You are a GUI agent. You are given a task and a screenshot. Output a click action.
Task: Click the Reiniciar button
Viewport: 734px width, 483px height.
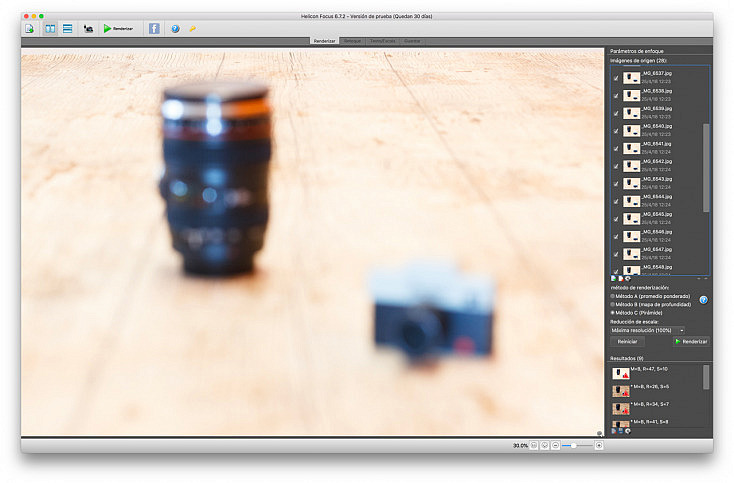click(x=627, y=342)
